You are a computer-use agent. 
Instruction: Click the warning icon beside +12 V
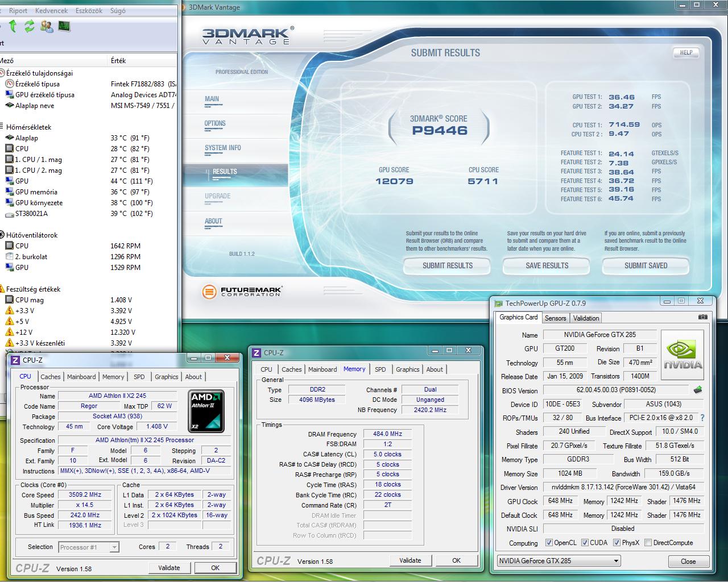click(x=10, y=332)
